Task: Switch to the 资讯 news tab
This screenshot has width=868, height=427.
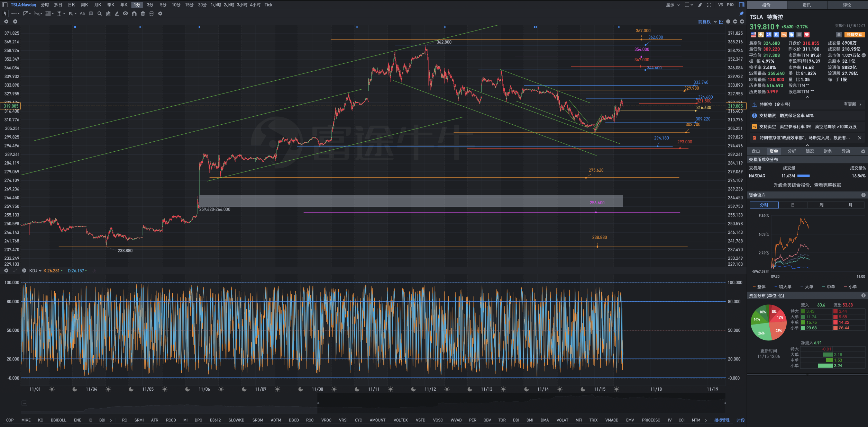Action: (807, 5)
